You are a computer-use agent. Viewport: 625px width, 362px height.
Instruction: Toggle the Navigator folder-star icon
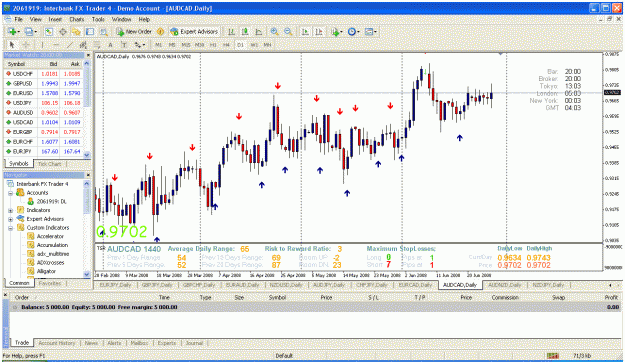click(76, 31)
